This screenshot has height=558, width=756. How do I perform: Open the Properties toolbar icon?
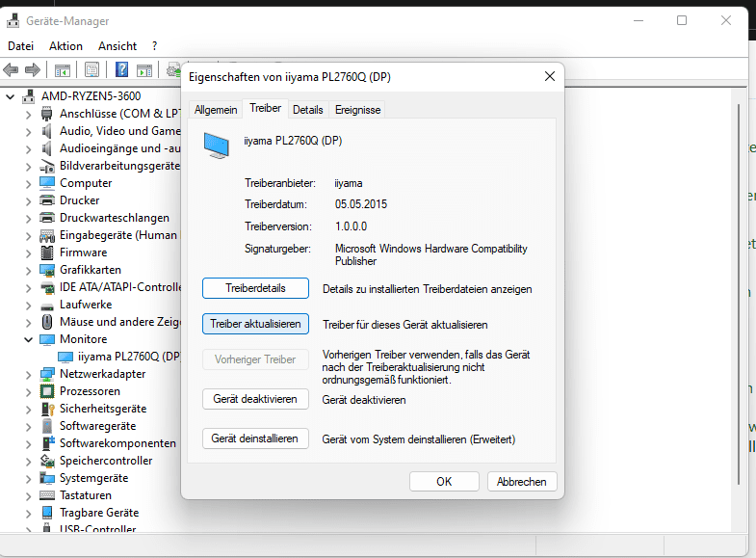tap(91, 70)
